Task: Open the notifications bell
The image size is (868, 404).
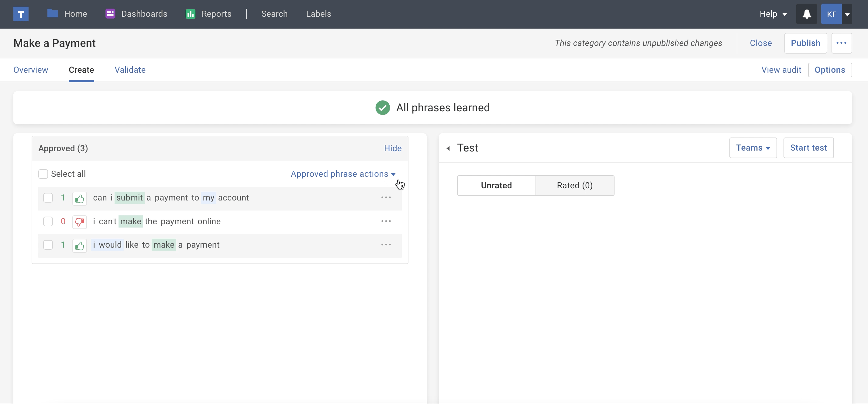Action: 806,14
